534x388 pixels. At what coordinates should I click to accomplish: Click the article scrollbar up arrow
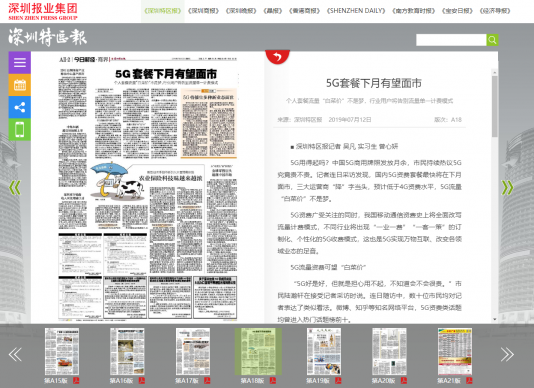pos(494,72)
